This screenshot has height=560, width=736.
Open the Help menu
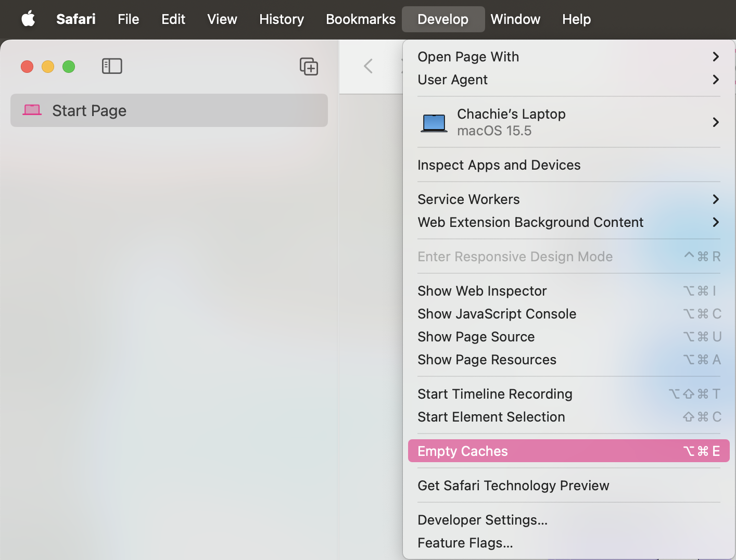coord(576,19)
